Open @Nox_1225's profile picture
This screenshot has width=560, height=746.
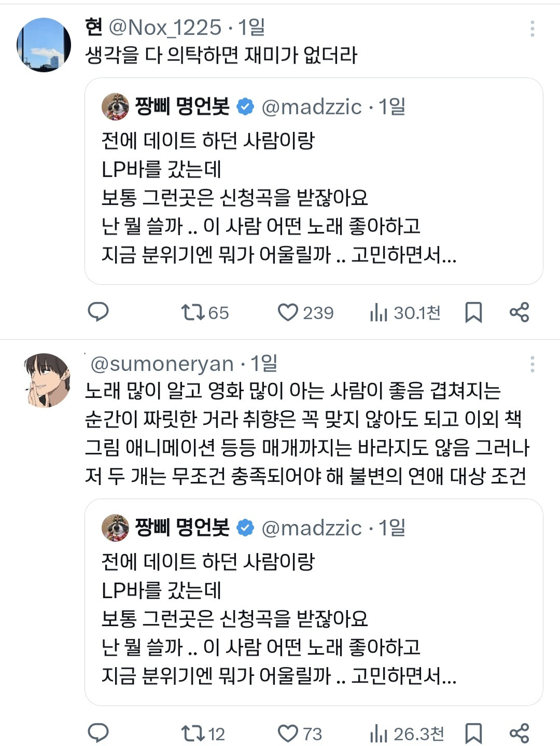click(44, 44)
